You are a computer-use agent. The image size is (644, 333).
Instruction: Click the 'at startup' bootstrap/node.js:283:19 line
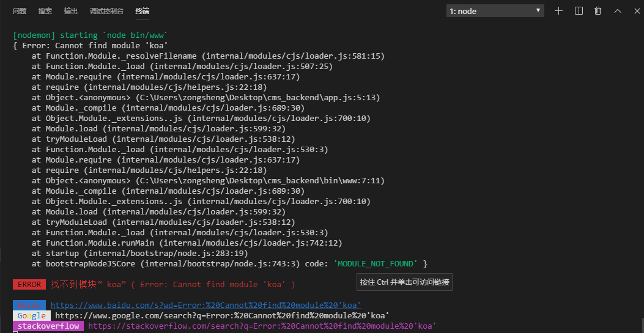tap(139, 254)
